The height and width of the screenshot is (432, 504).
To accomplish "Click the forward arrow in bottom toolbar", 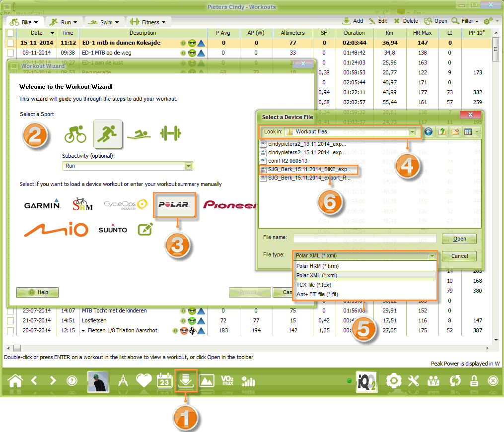I will 53,380.
